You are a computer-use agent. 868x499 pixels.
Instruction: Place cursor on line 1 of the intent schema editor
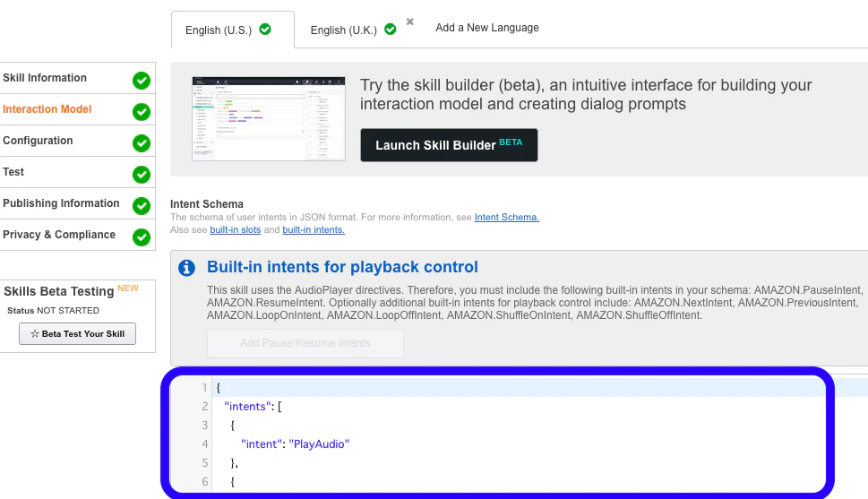pos(520,388)
